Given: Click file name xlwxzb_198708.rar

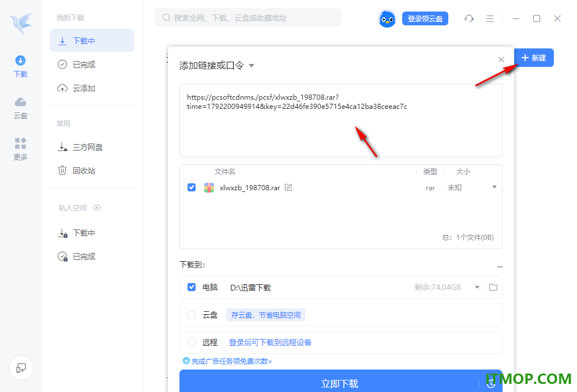Looking at the screenshot, I should 250,188.
